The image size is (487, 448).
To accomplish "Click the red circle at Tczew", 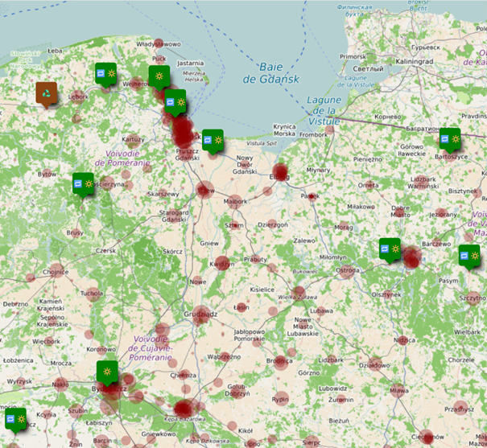I will point(204,191).
